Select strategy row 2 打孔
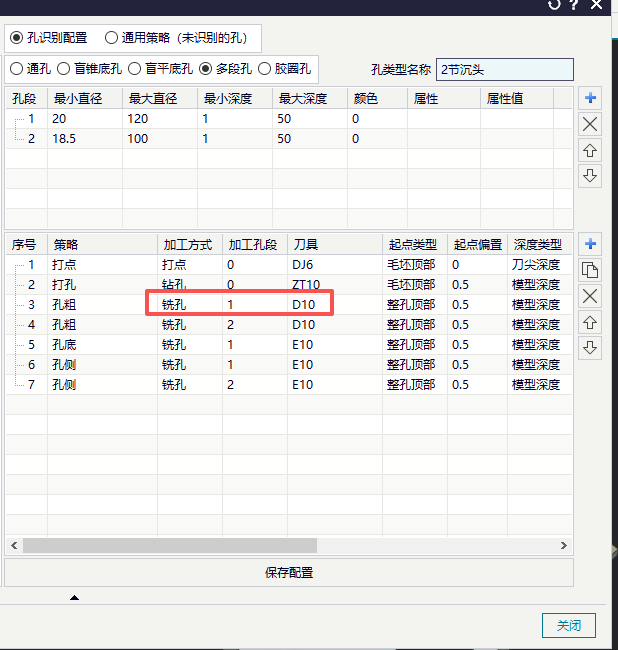This screenshot has height=650, width=618. (289, 285)
